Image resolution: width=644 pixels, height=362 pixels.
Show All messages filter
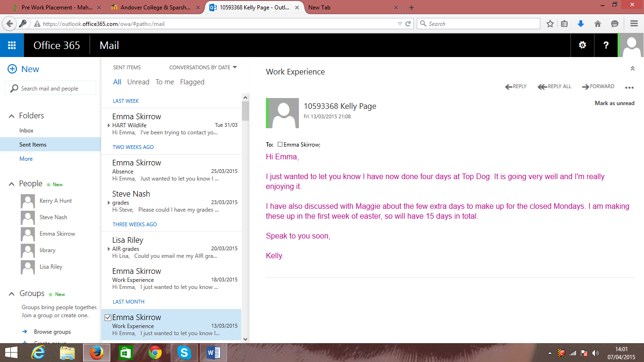(x=117, y=82)
